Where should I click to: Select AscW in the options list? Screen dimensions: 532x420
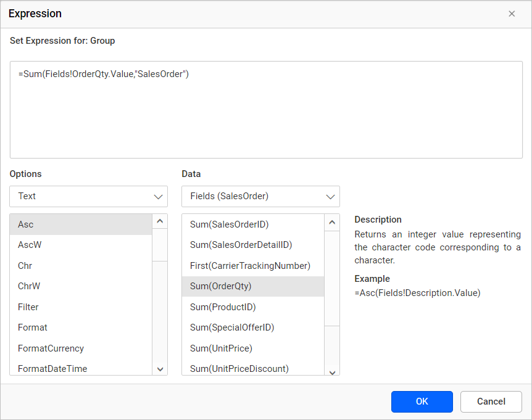pos(81,245)
